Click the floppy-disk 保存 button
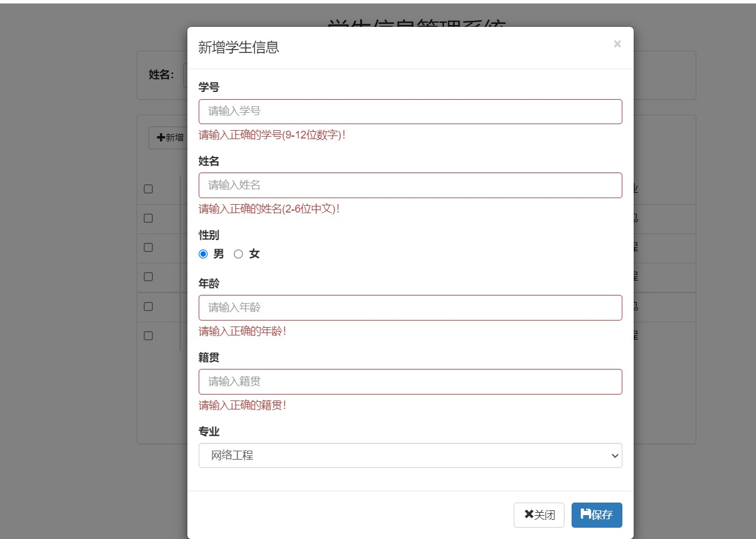Screen dimensions: 756x539 (596, 515)
